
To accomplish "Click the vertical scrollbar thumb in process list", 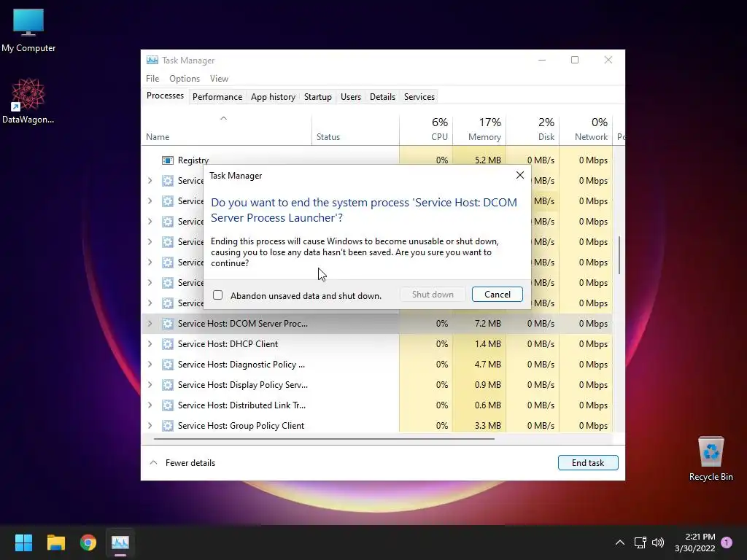I will click(619, 255).
